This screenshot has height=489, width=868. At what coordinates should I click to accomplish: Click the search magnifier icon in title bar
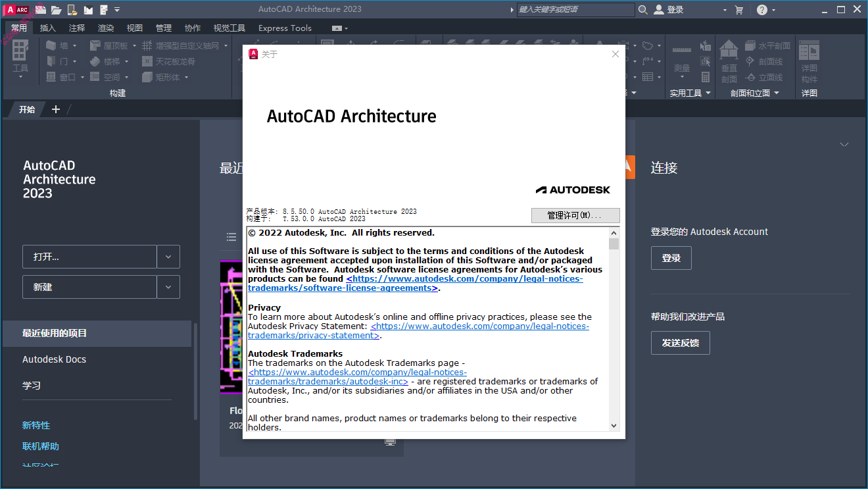(642, 10)
